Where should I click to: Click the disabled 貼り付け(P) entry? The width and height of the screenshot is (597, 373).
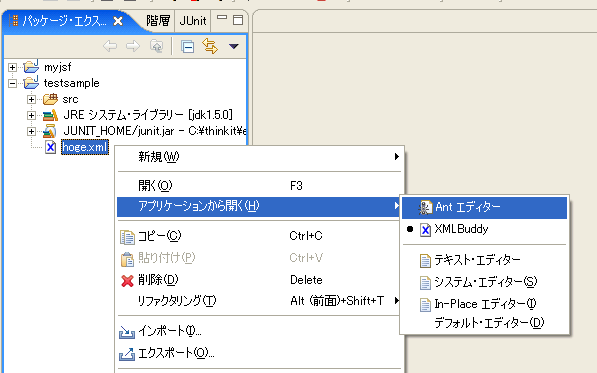tap(259, 258)
